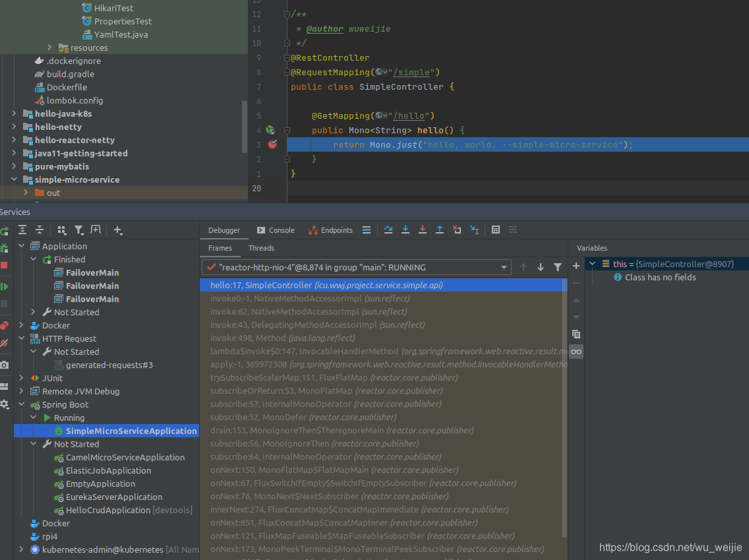Collapse the Spring Boot node
The height and width of the screenshot is (560, 749).
click(x=22, y=404)
